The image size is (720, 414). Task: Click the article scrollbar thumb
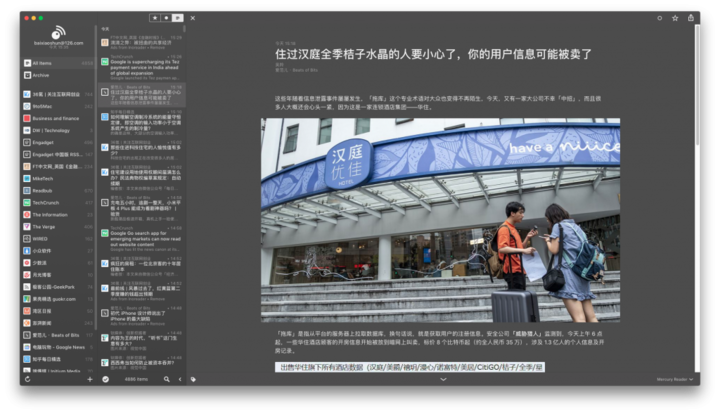(x=697, y=83)
